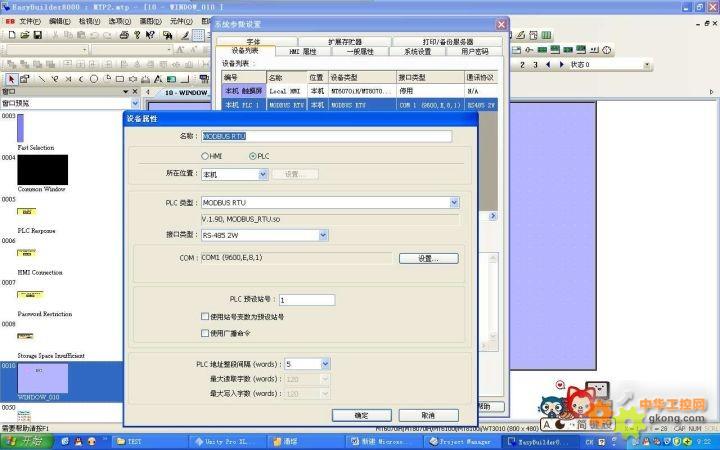Viewport: 720px width, 450px height.
Task: Switch to 用户密码 tab in system parameters
Action: [x=475, y=51]
